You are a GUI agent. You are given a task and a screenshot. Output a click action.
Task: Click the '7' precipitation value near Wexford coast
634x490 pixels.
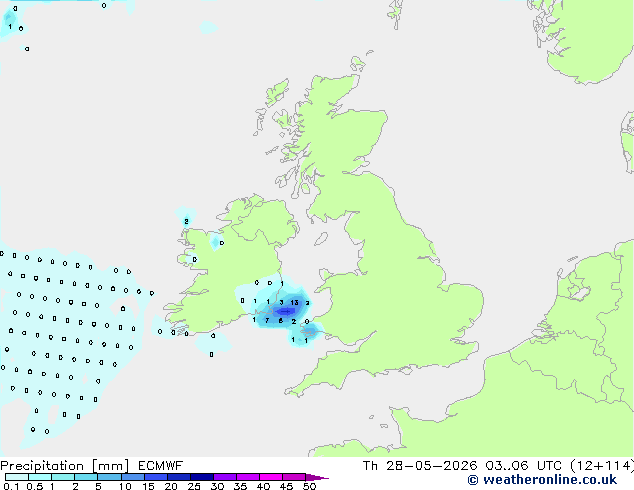267,321
